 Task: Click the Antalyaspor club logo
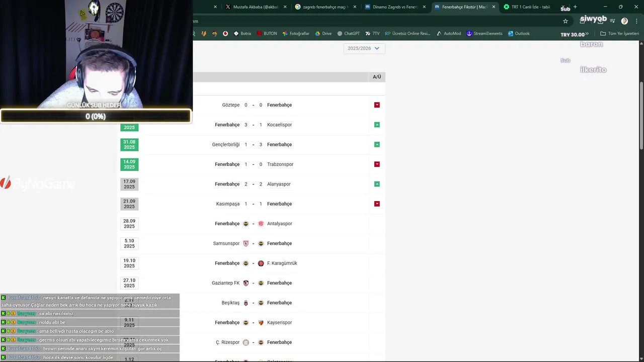click(261, 224)
